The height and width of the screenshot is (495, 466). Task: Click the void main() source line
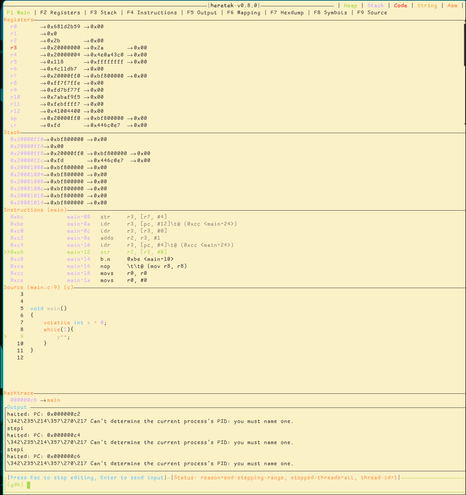pyautogui.click(x=48, y=308)
